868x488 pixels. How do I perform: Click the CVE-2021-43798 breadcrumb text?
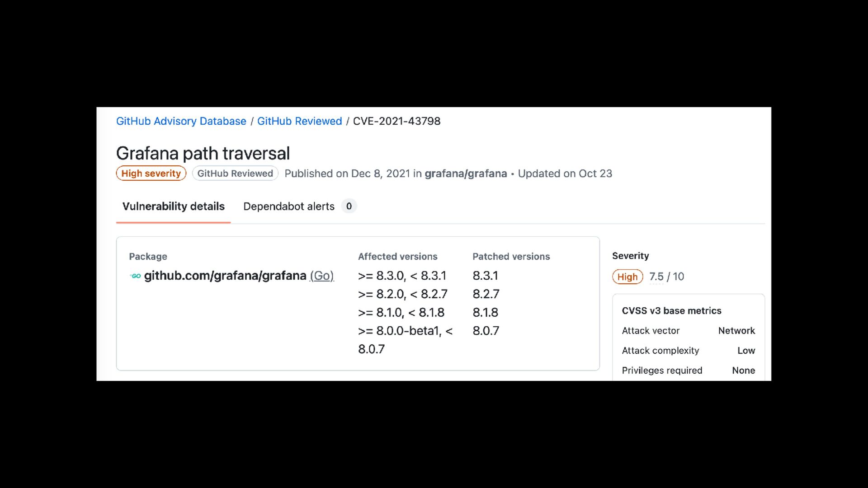tap(396, 121)
